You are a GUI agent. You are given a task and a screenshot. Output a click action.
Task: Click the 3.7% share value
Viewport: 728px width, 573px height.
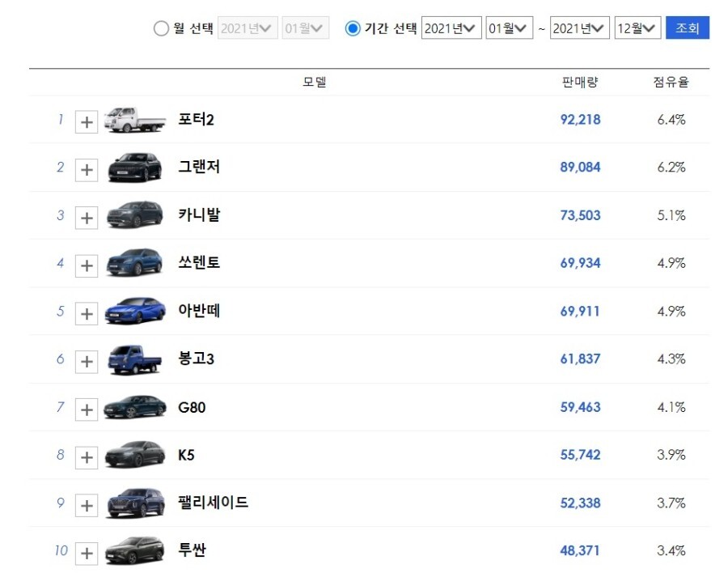(671, 503)
